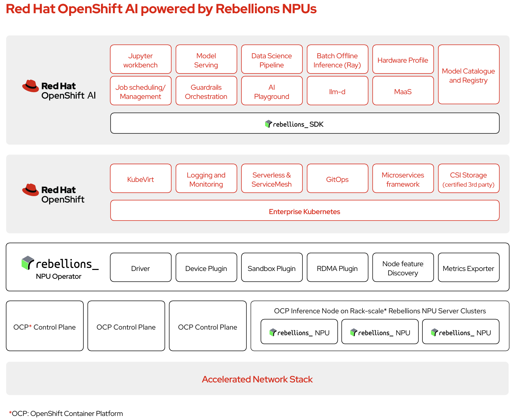Click the Model Serving box

pos(206,59)
